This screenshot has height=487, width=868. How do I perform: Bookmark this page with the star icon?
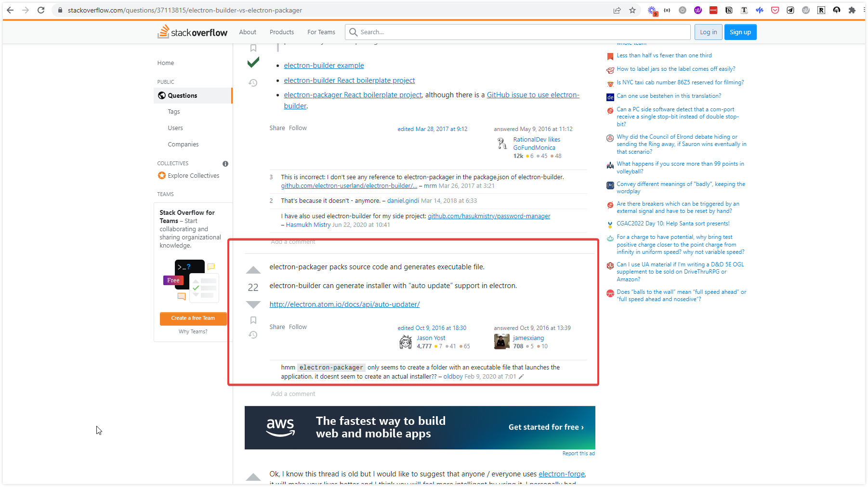[632, 10]
